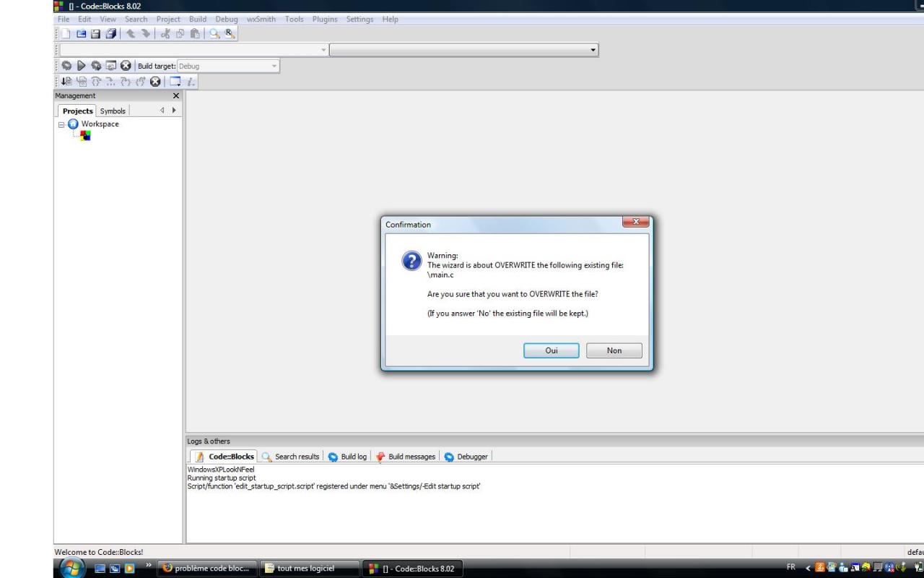Switch to the Projects tab
Screen dimensions: 924x578
pos(78,111)
